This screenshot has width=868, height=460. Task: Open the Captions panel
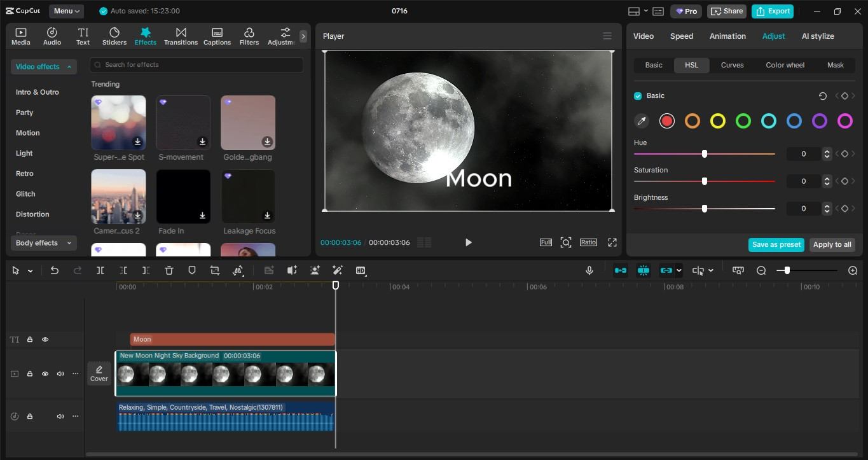pos(217,36)
